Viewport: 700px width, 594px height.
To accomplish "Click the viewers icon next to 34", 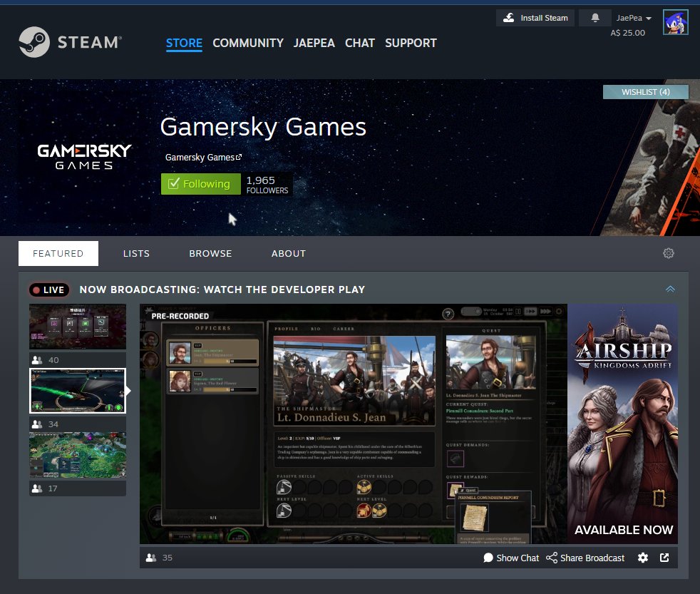I will [37, 424].
